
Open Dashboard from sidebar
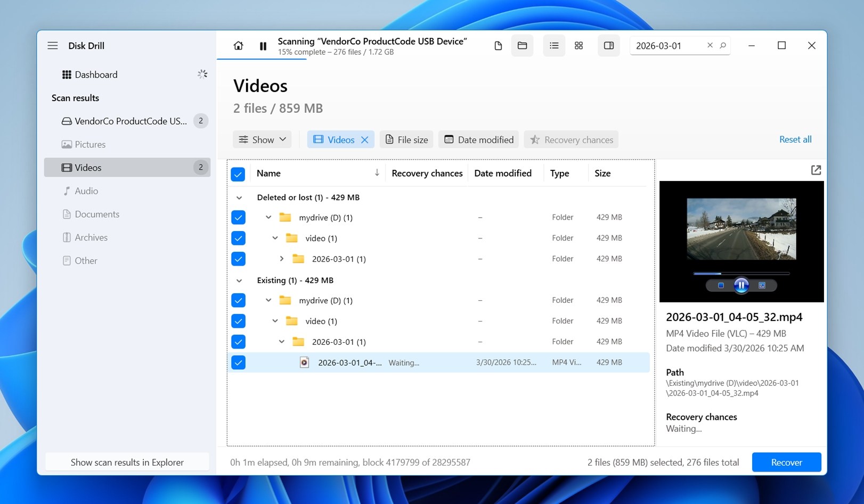click(x=127, y=75)
